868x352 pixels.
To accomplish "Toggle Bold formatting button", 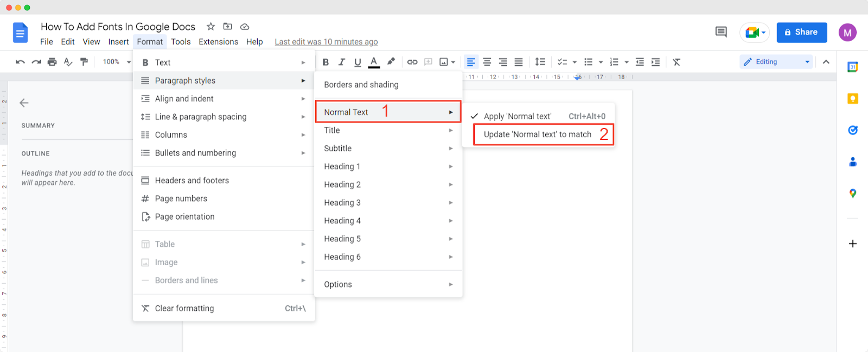I will (326, 62).
